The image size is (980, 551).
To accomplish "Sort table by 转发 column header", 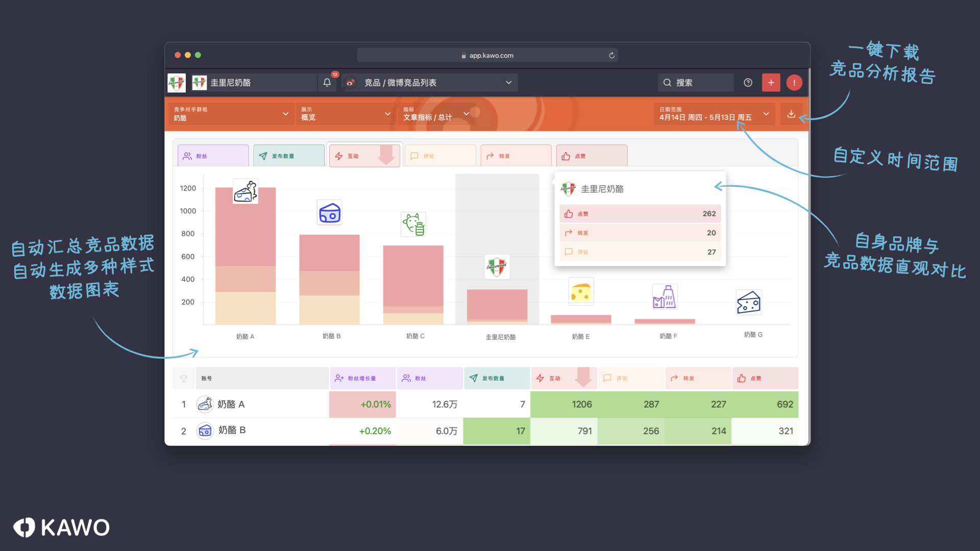I will point(697,378).
